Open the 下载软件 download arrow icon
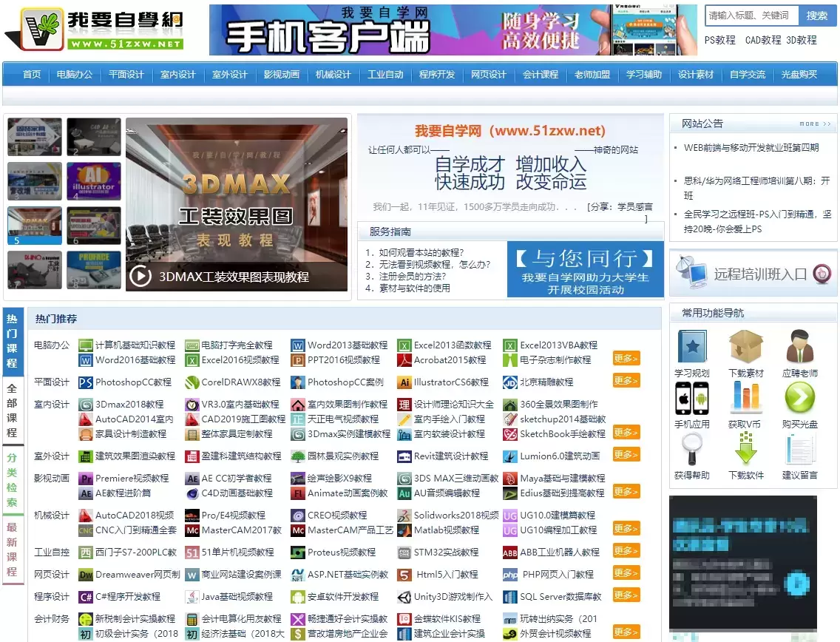 tap(745, 449)
